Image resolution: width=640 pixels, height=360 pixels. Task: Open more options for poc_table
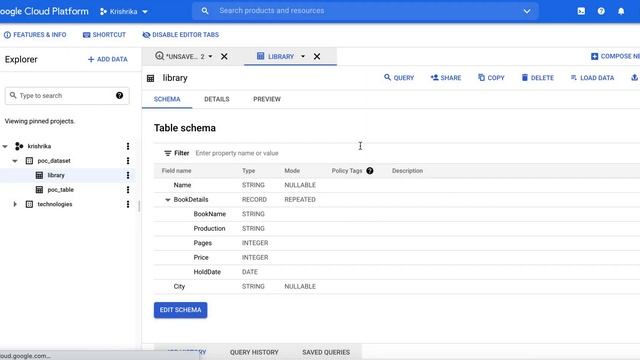[x=128, y=190]
